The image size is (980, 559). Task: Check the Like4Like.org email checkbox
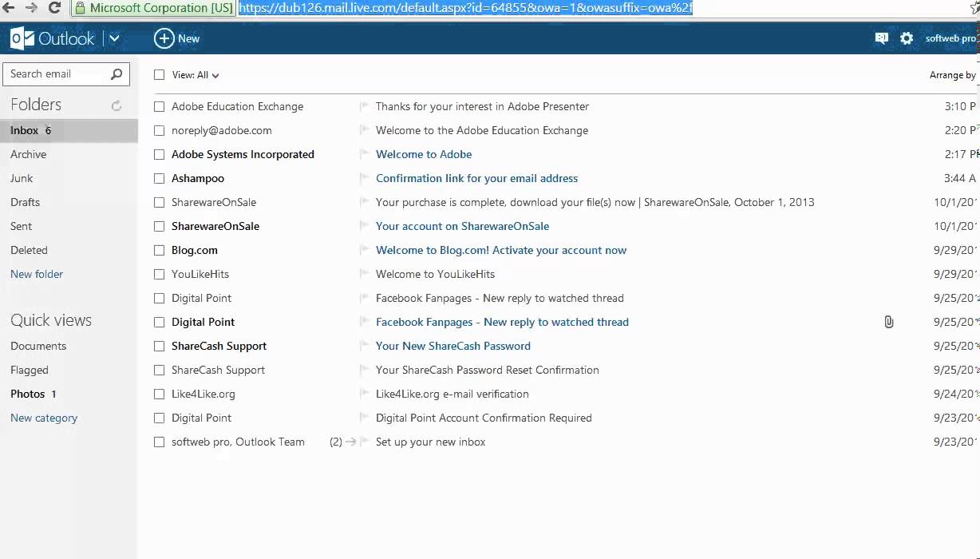pos(160,394)
